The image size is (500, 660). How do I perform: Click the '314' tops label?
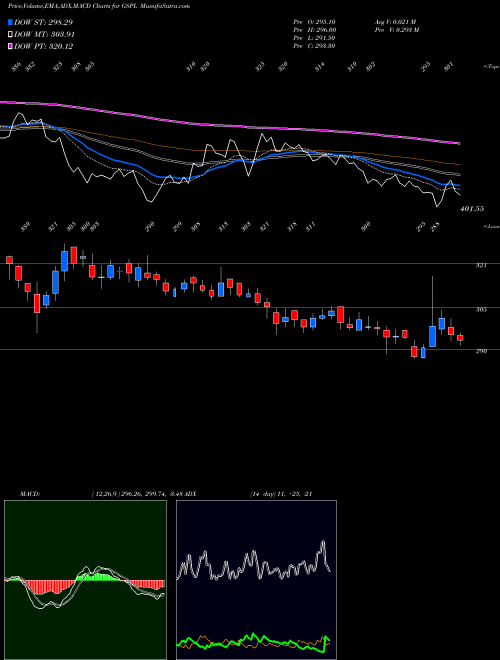coord(320,67)
